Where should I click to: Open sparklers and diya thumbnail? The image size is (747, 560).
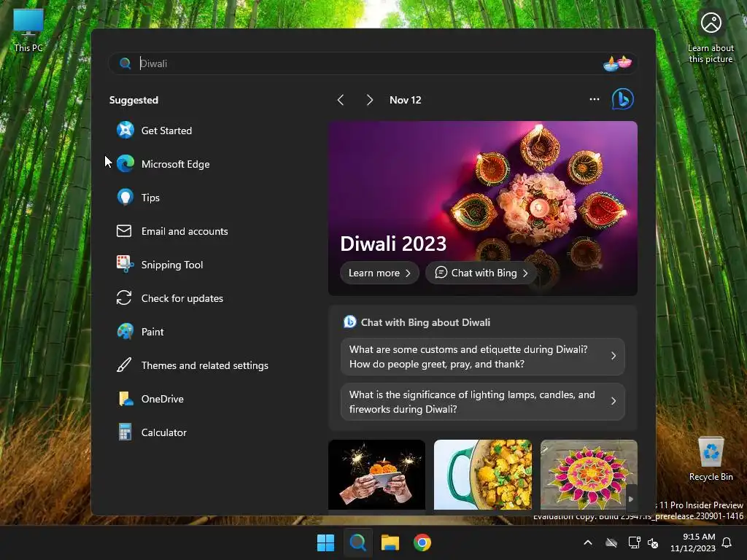click(x=376, y=475)
